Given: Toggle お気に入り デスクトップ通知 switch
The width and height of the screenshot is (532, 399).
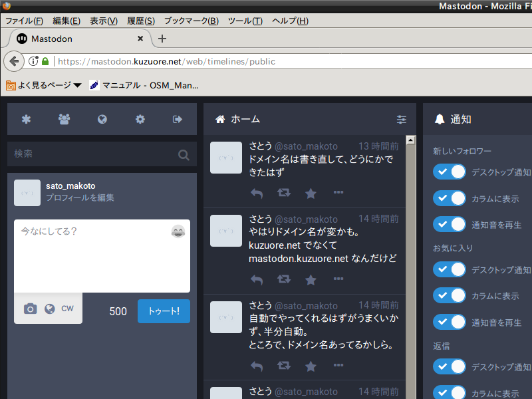Looking at the screenshot, I should pyautogui.click(x=450, y=269).
